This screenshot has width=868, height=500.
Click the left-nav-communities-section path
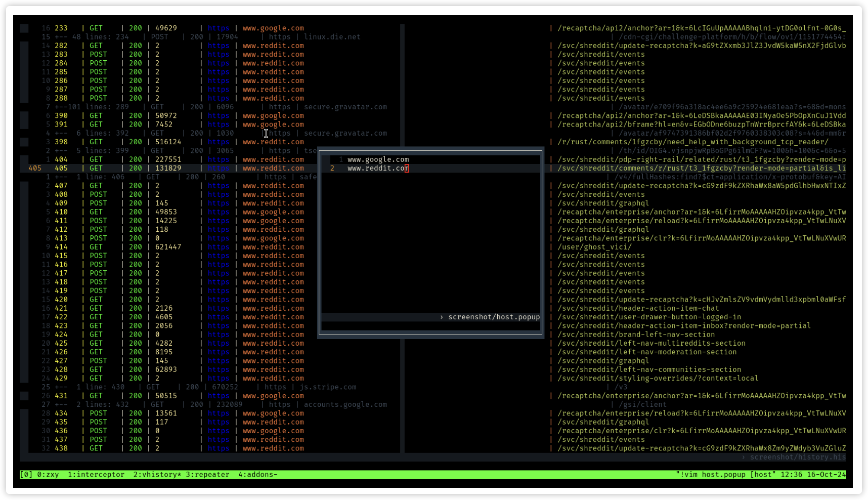pyautogui.click(x=649, y=369)
